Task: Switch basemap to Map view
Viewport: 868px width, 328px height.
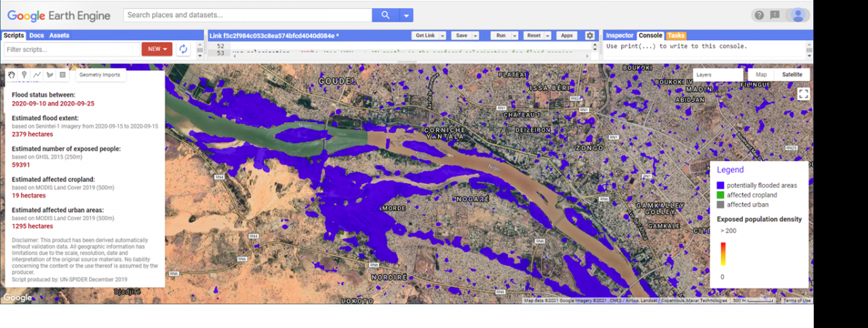Action: tap(761, 75)
